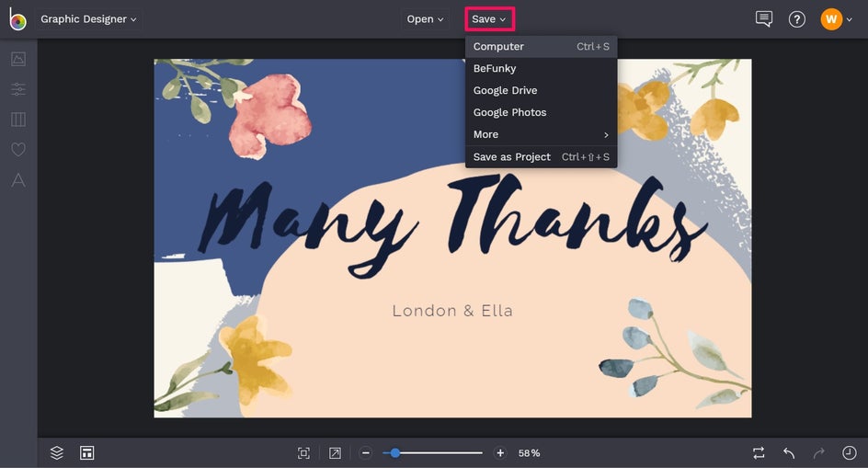Click the 58% zoom percentage value
This screenshot has height=468, width=868.
click(529, 453)
